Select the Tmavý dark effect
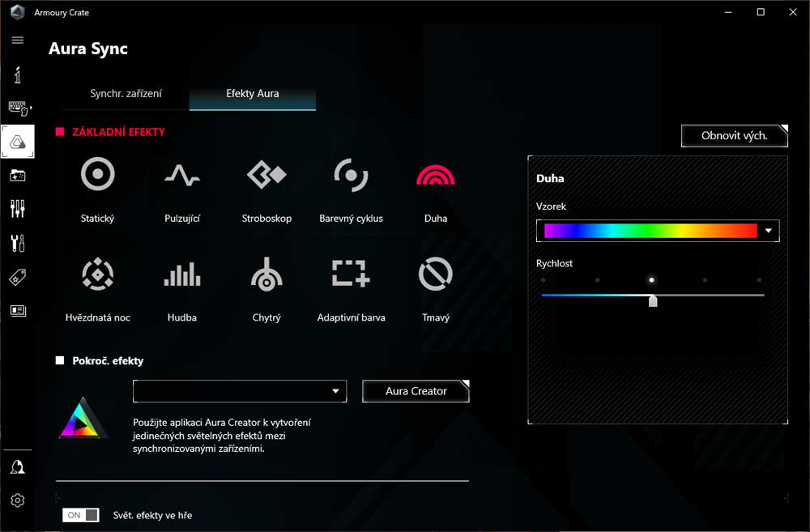The image size is (810, 532). 436,289
